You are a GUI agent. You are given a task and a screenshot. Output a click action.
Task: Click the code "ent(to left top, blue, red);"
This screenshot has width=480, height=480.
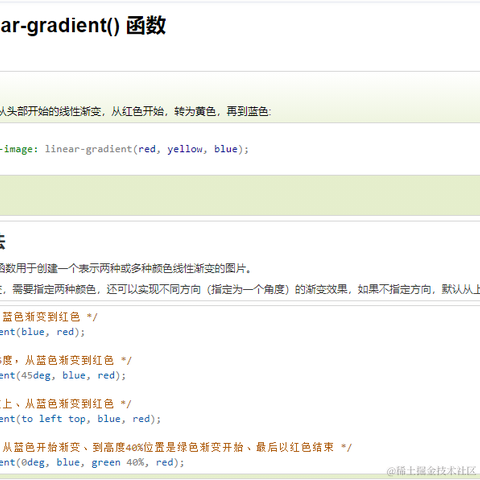coord(80,419)
